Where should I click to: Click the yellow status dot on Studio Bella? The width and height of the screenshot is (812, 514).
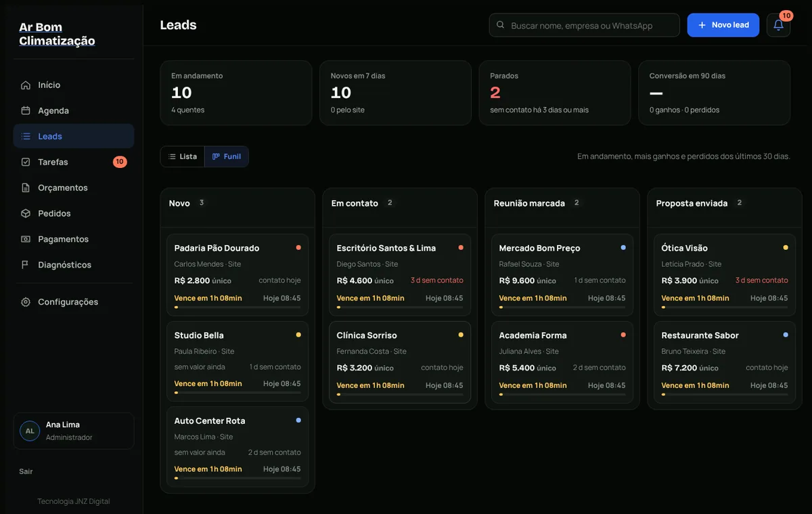298,335
